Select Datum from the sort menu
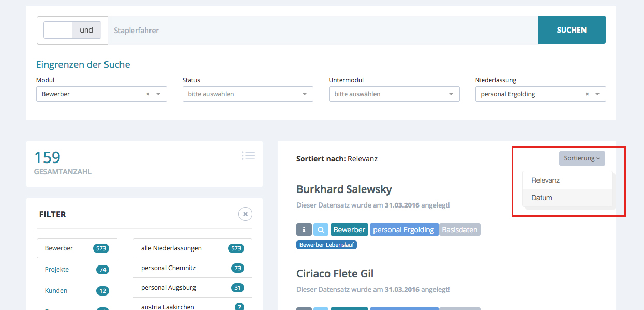This screenshot has height=310, width=644. tap(542, 198)
